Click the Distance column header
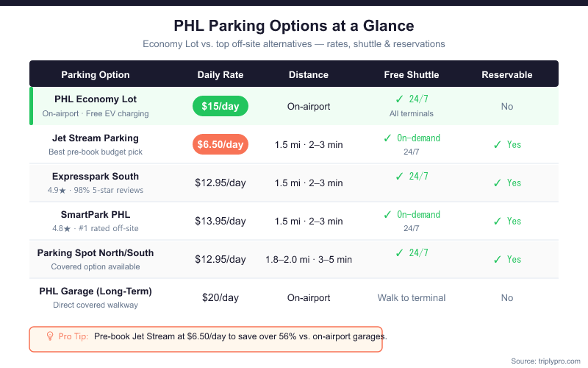The image size is (588, 368). pyautogui.click(x=309, y=75)
